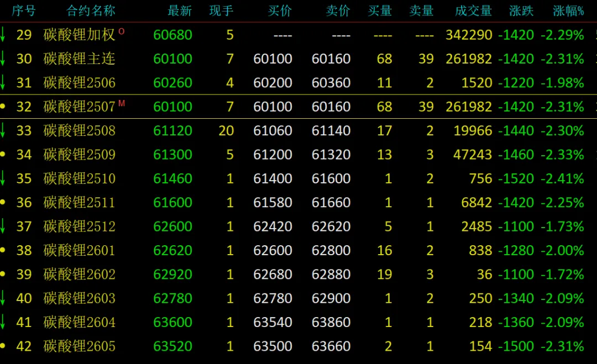Click bid price 61580 for 碳酸锂2511

pyautogui.click(x=273, y=202)
